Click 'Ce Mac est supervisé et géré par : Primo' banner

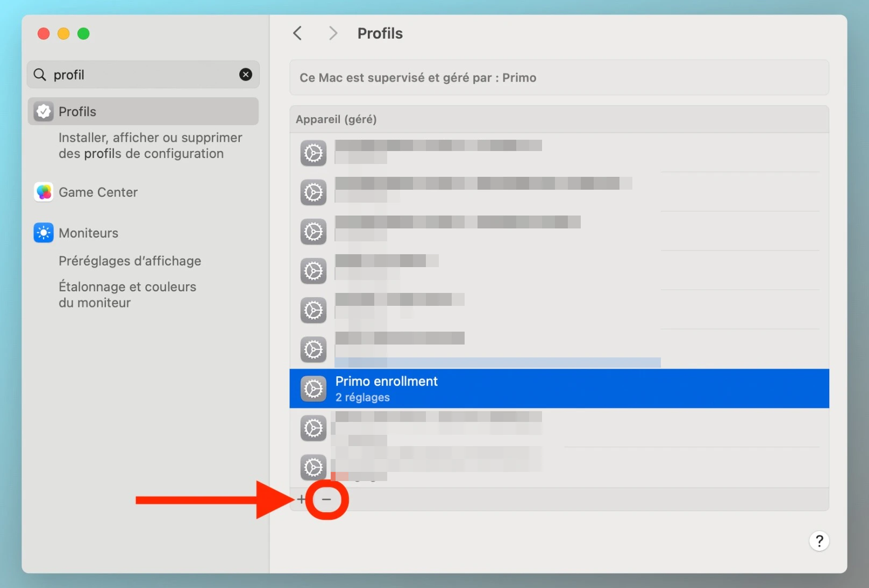pyautogui.click(x=559, y=77)
